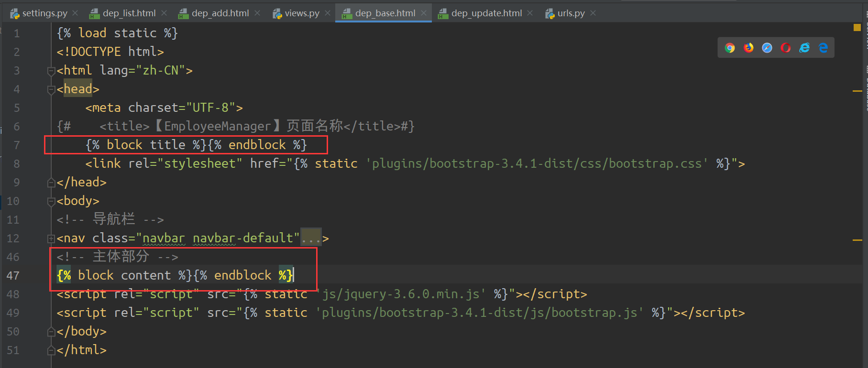Click the folded ellipsis in nav tag

point(311,238)
